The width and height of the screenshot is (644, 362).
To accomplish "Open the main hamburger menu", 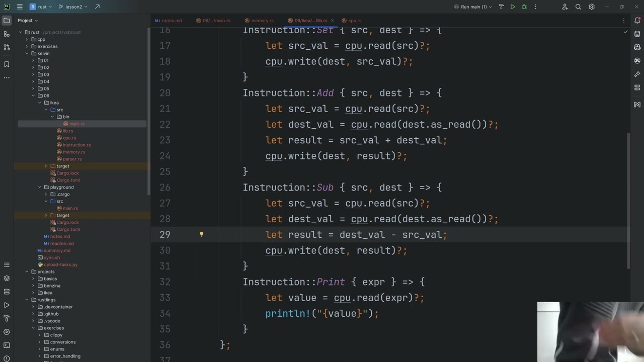I will coord(20,7).
